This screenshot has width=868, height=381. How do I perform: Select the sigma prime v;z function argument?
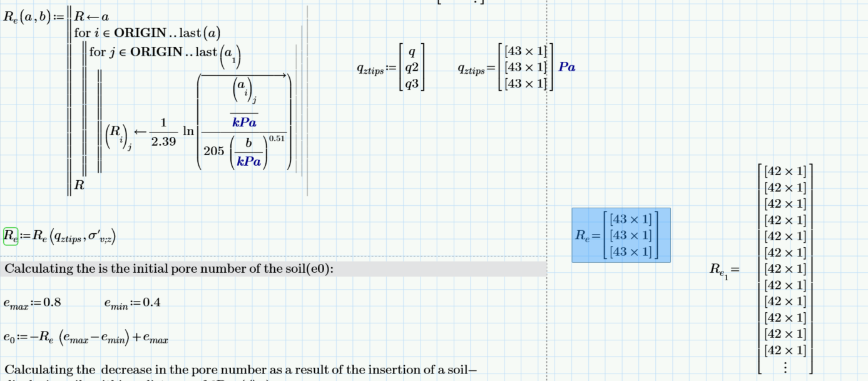click(103, 236)
